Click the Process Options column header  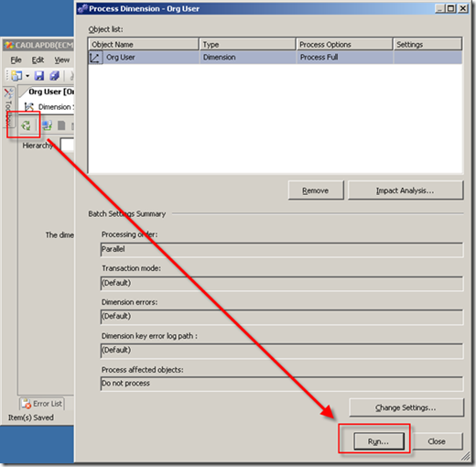[344, 45]
